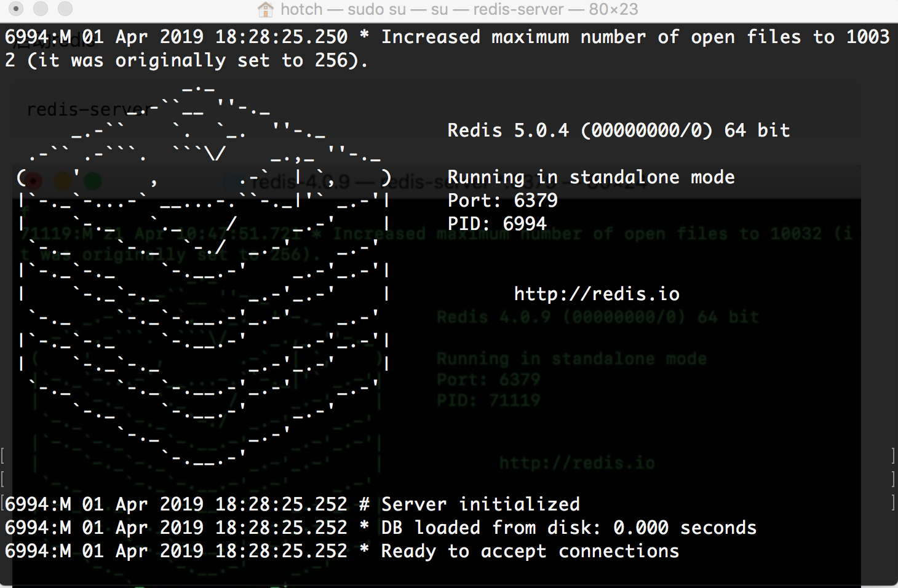This screenshot has width=898, height=588.
Task: Select the 'PID: 6994' line
Action: pyautogui.click(x=497, y=224)
